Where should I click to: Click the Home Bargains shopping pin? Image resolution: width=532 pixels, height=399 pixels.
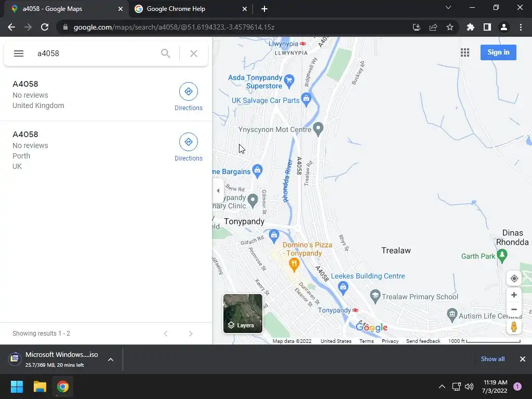click(258, 170)
